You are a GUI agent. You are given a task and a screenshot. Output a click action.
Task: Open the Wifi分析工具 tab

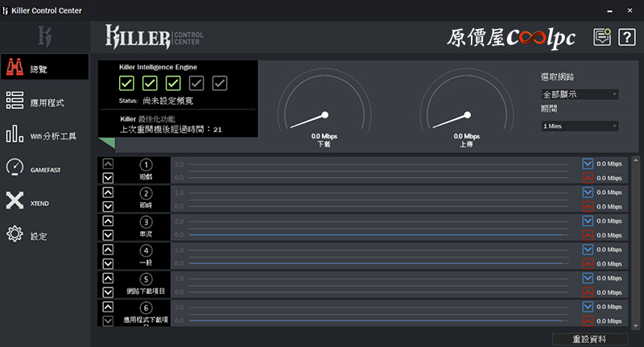coord(44,134)
